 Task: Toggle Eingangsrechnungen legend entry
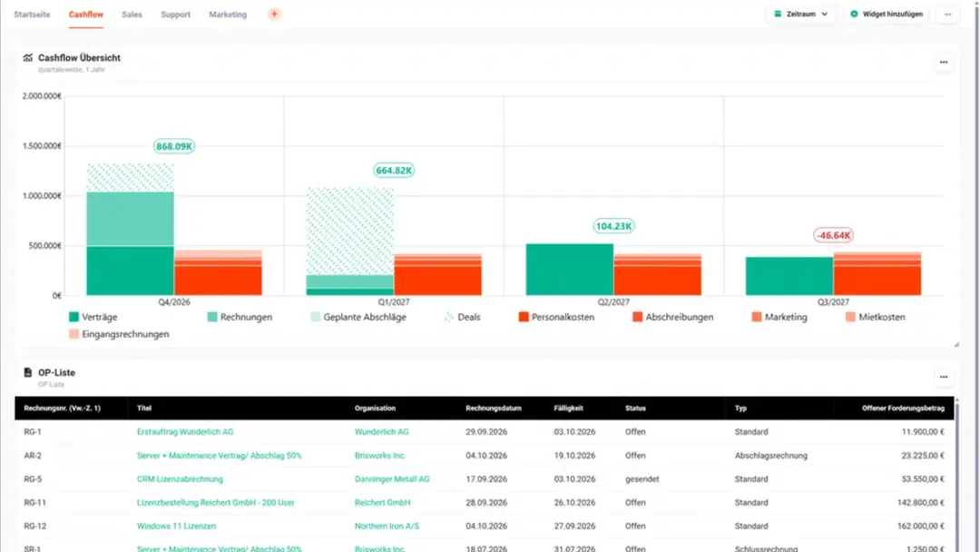click(119, 334)
